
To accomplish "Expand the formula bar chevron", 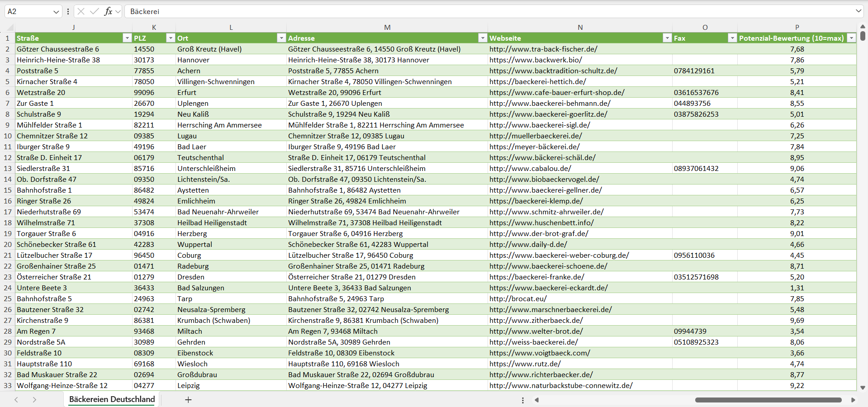I will (858, 11).
